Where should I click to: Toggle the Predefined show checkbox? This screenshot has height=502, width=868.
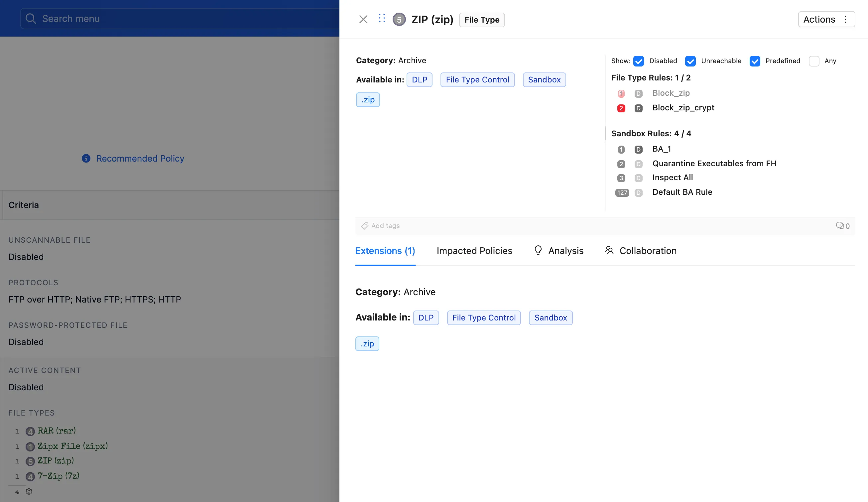tap(755, 61)
